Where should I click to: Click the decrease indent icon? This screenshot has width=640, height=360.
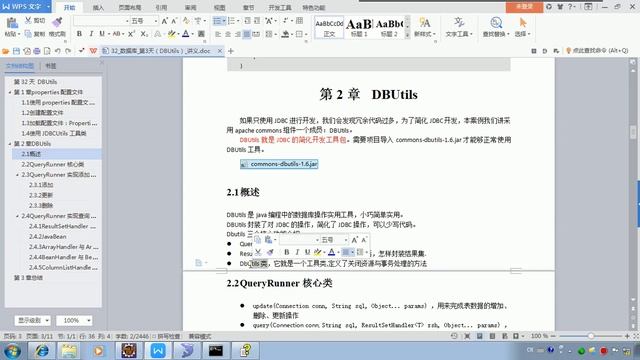pyautogui.click(x=247, y=21)
